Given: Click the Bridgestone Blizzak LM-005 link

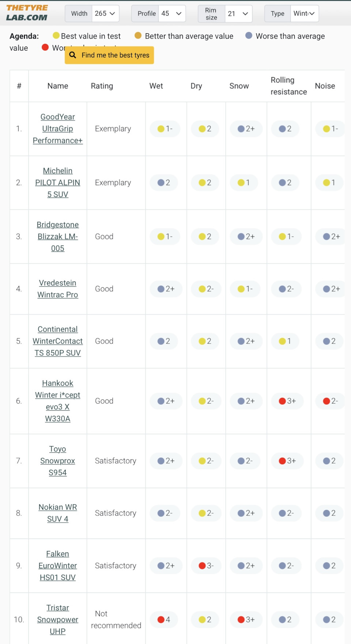Looking at the screenshot, I should click(x=58, y=236).
